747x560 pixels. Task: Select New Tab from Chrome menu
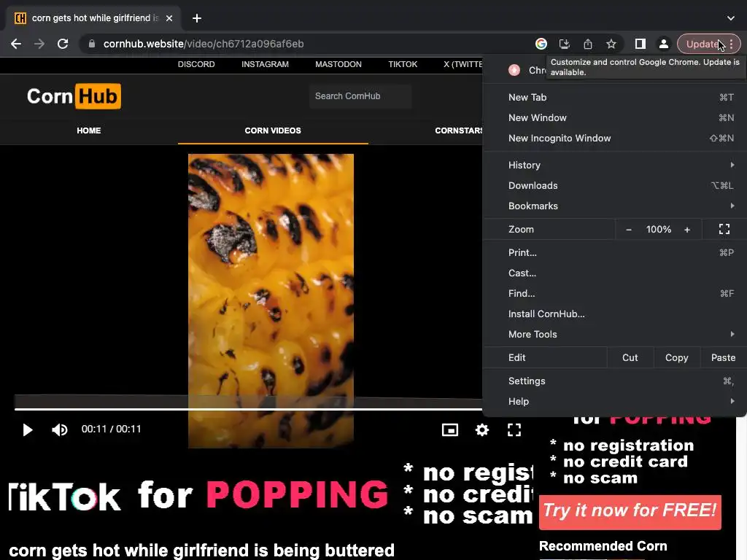click(x=614, y=97)
